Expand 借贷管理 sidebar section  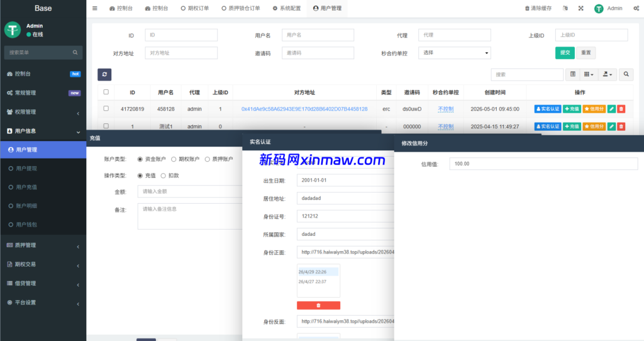click(x=43, y=284)
